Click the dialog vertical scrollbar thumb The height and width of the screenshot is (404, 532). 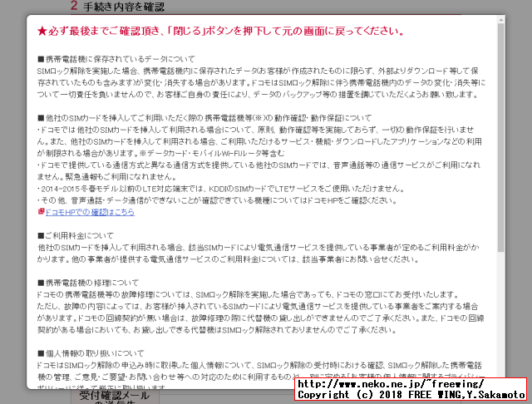[x=500, y=138]
